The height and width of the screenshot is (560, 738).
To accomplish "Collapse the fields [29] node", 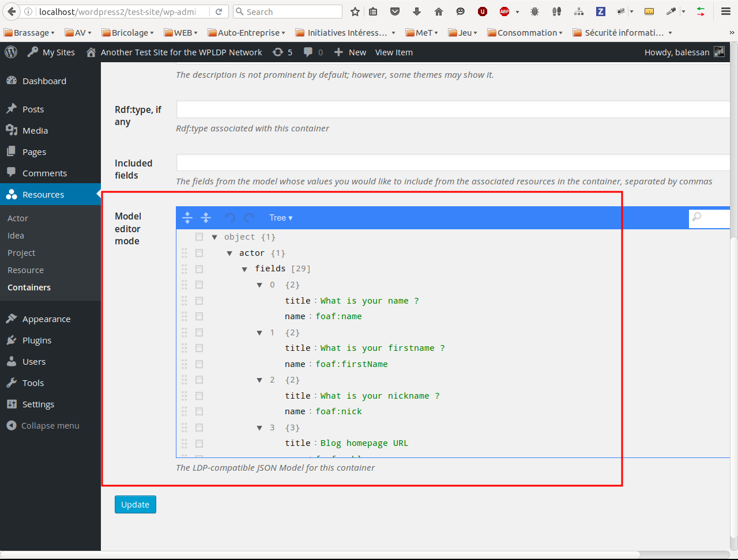I will [244, 269].
